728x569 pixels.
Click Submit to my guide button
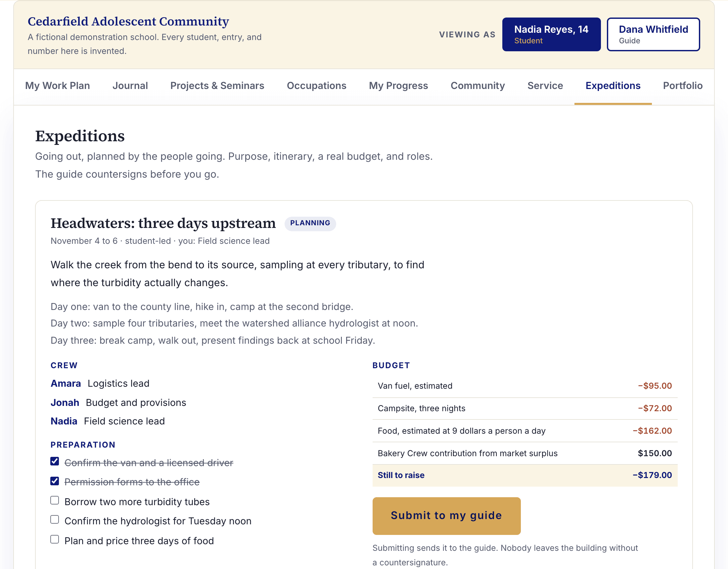click(x=446, y=516)
